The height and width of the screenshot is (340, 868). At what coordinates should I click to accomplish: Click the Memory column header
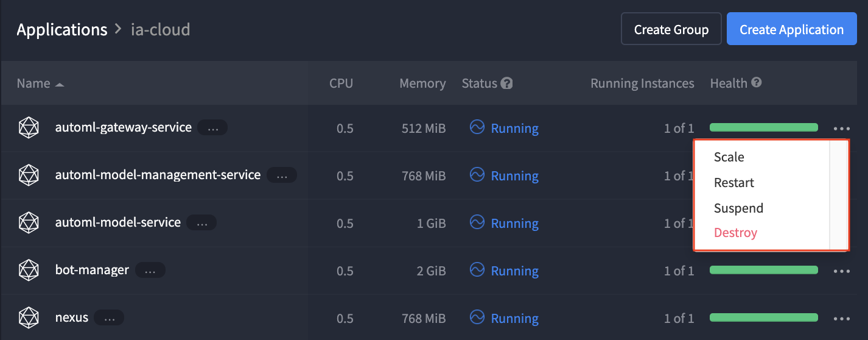point(422,83)
